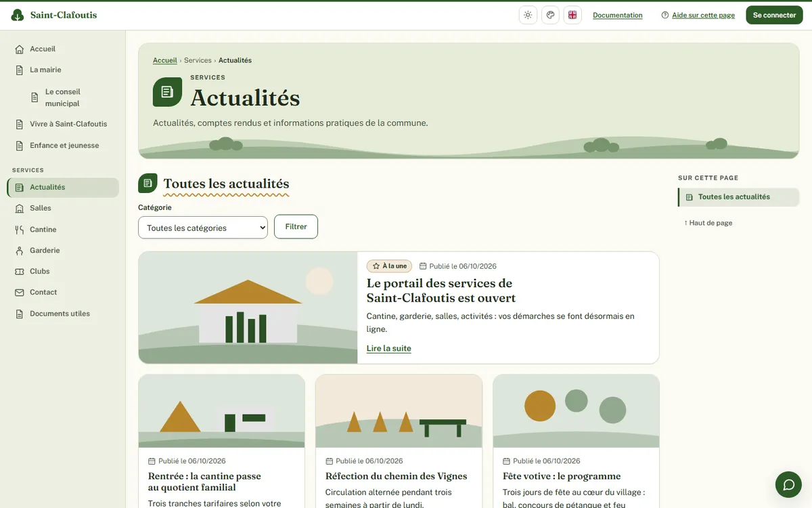Toggle light/dark theme sun icon

(x=528, y=15)
